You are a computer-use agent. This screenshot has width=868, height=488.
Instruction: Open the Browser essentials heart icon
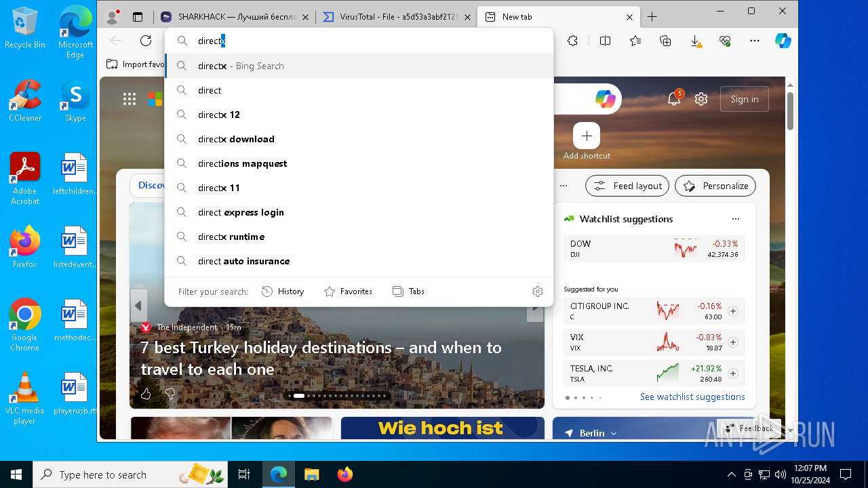(725, 41)
